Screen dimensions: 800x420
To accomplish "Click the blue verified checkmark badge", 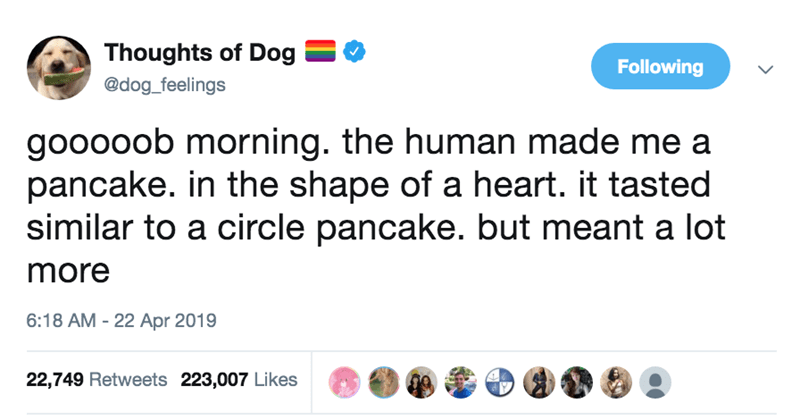I will click(354, 52).
